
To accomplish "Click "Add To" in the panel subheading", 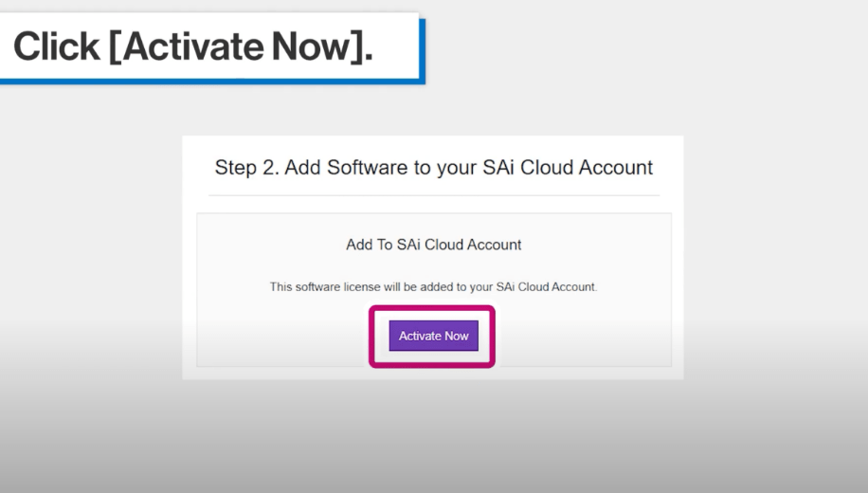I will click(366, 245).
